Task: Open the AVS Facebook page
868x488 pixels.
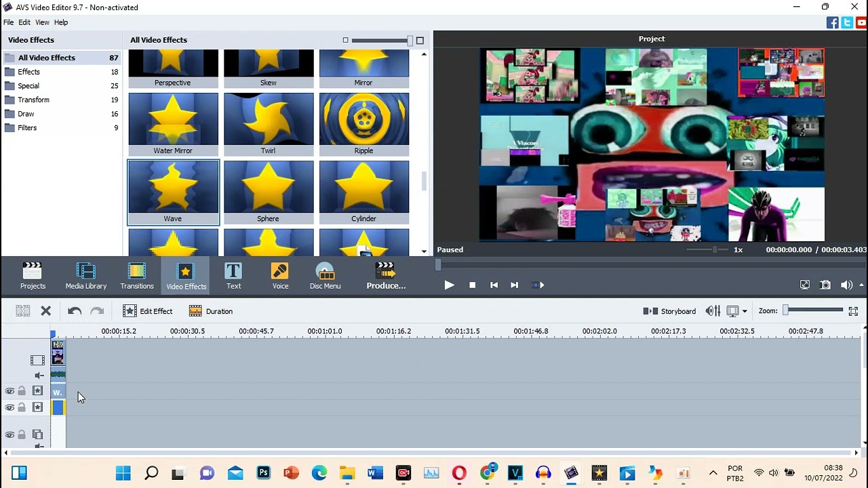Action: click(x=833, y=23)
